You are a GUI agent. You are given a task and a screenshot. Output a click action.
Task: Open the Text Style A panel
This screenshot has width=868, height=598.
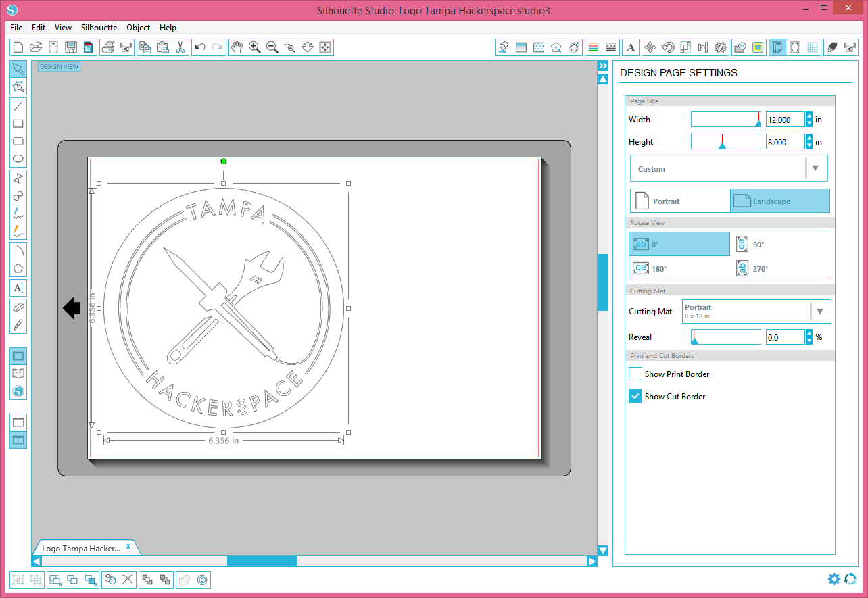pos(631,47)
